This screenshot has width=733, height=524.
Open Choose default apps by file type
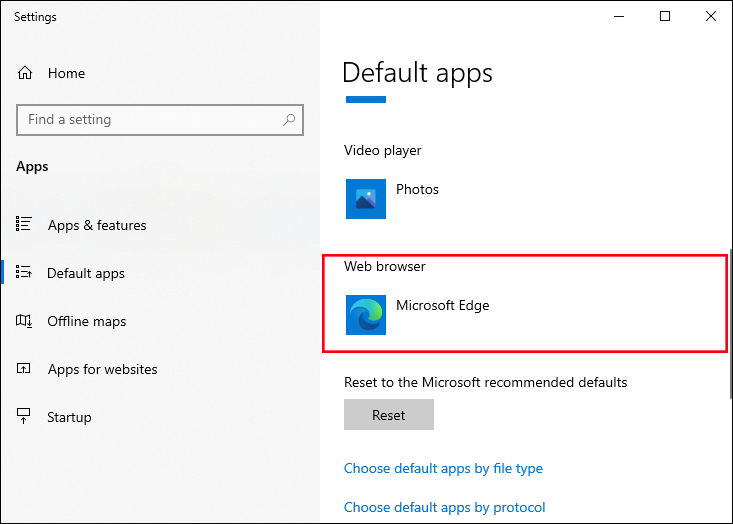point(443,468)
